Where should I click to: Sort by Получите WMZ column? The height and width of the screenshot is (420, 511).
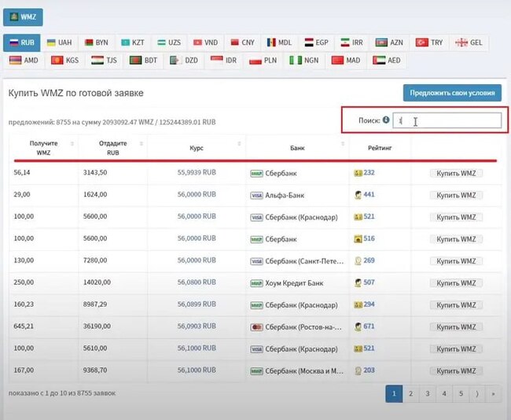[43, 147]
